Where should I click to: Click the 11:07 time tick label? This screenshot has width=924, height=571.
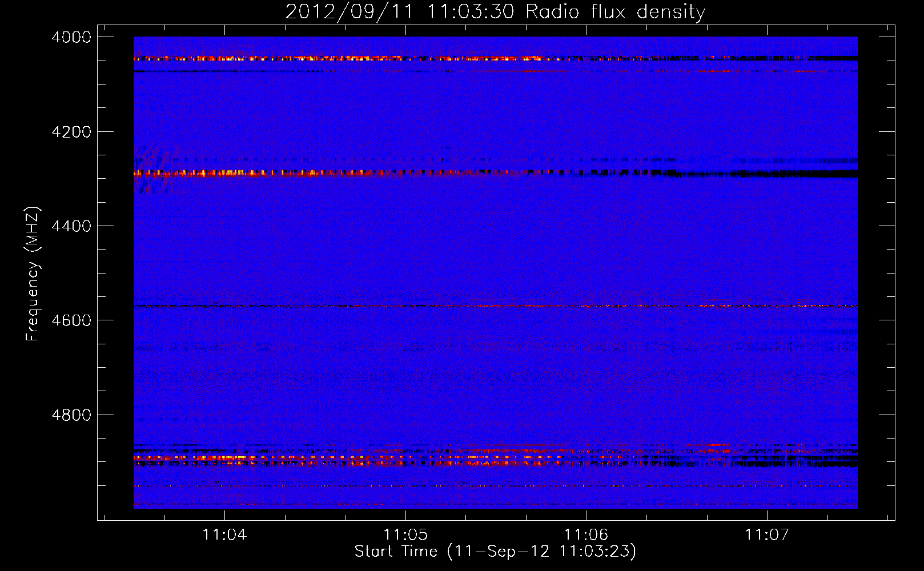767,535
